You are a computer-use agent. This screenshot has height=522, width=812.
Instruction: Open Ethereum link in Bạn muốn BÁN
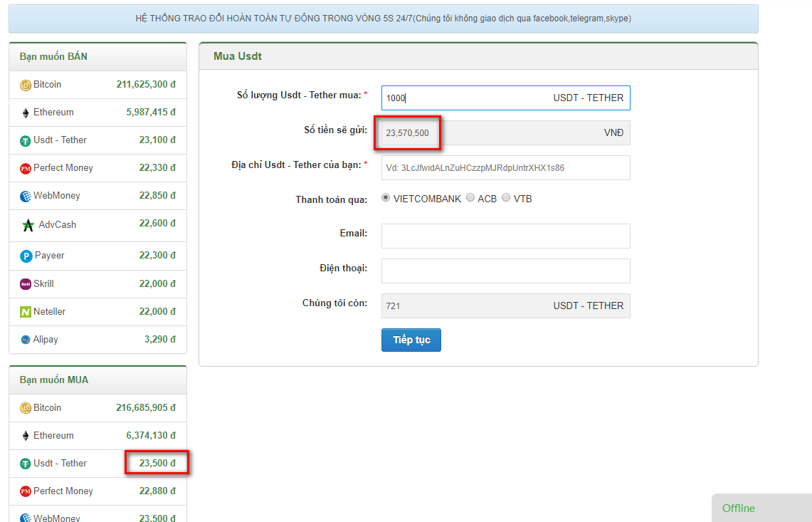coord(53,113)
